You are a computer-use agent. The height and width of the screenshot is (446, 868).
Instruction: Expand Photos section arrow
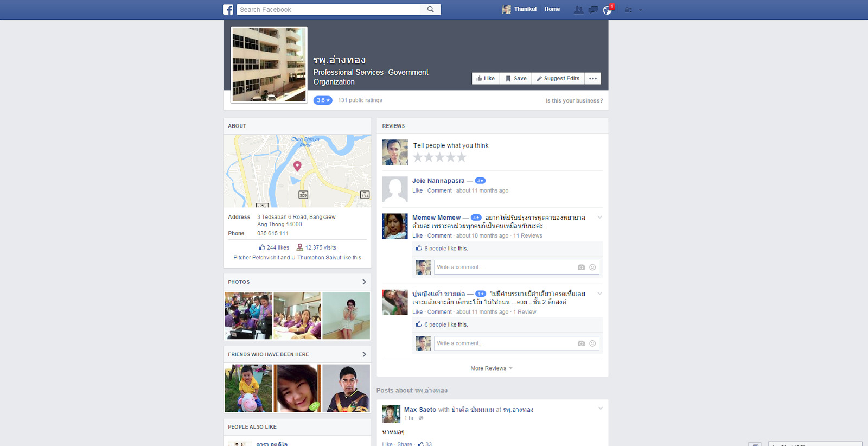[364, 282]
